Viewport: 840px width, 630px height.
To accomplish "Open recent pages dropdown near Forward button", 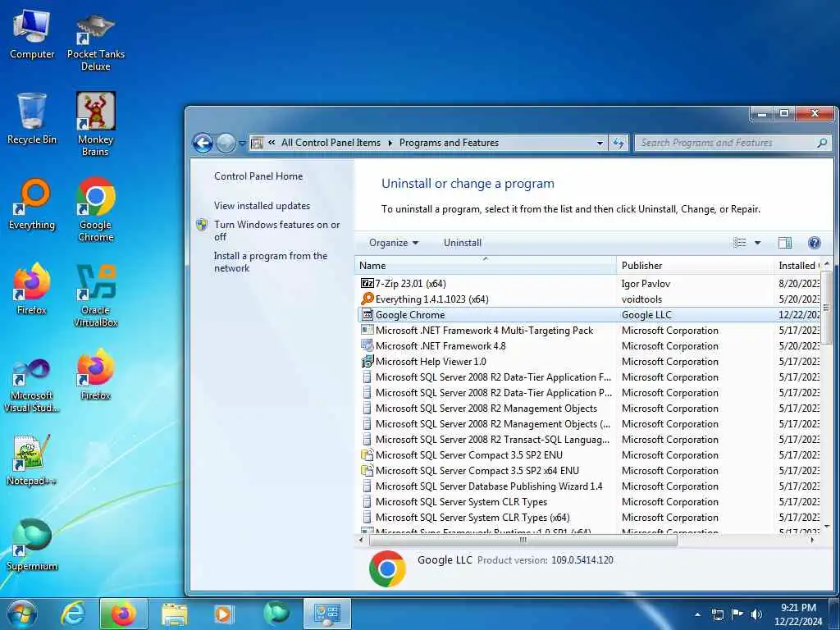I will pos(242,143).
